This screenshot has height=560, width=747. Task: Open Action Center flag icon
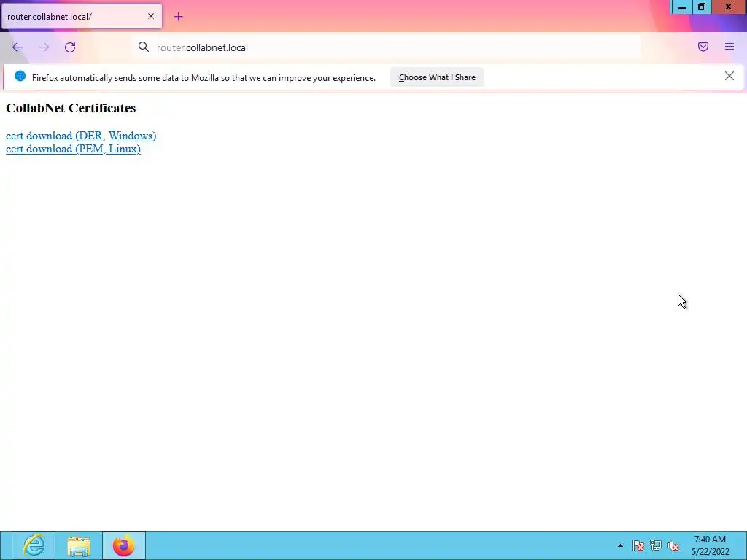pyautogui.click(x=638, y=545)
